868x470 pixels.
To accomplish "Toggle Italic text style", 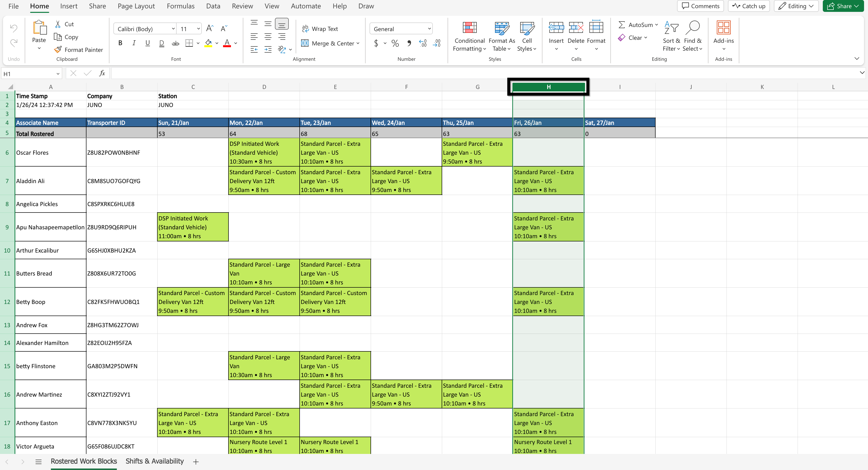I will [134, 43].
